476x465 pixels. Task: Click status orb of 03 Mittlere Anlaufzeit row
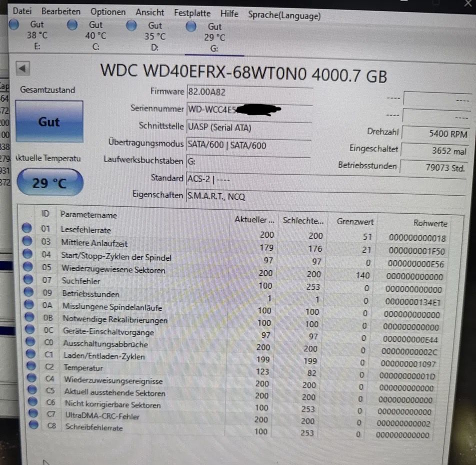27,241
